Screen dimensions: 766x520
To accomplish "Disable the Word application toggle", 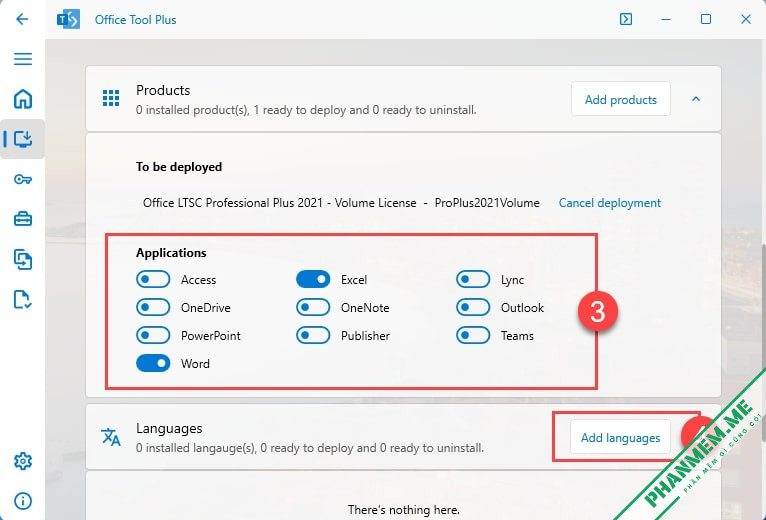I will 153,363.
